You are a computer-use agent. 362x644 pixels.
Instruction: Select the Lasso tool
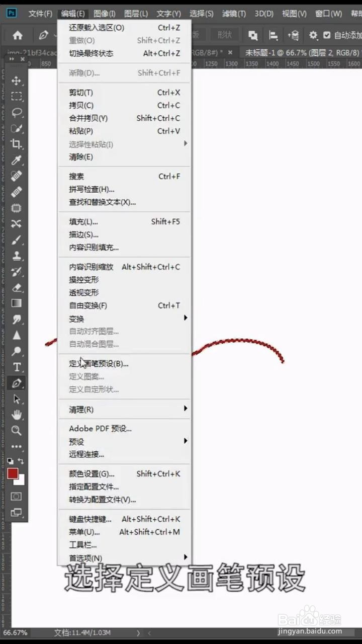pos(17,112)
